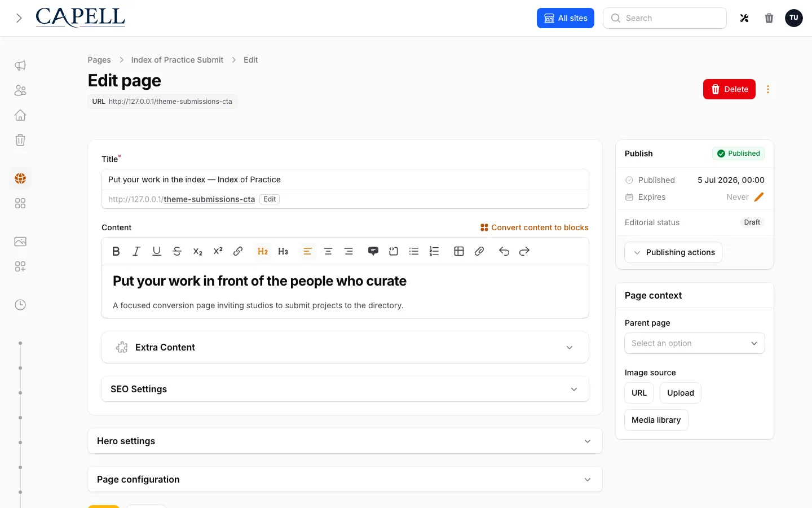The width and height of the screenshot is (812, 508).
Task: Open the trash icon in the sidebar
Action: point(20,140)
